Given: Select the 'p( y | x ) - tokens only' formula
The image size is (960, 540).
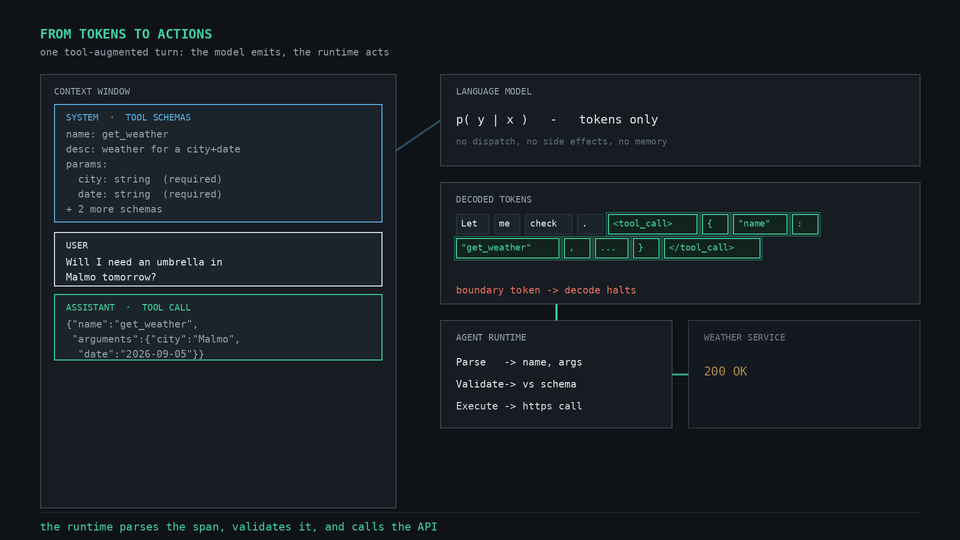Looking at the screenshot, I should click(557, 120).
